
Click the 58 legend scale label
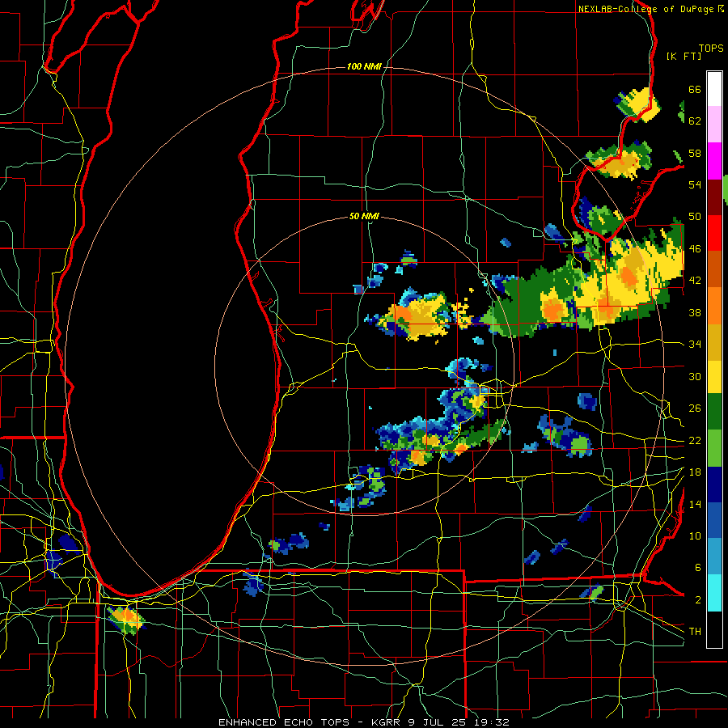click(x=695, y=153)
